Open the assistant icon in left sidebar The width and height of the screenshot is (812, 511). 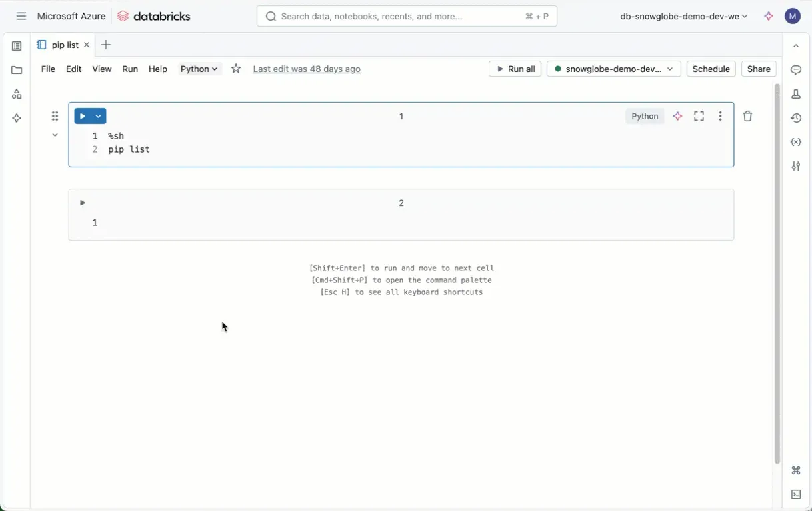[x=17, y=118]
